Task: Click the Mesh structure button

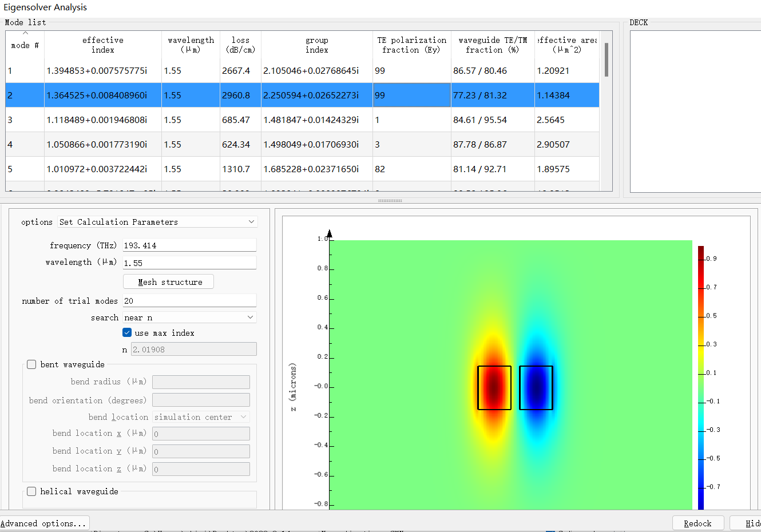Action: click(x=169, y=282)
